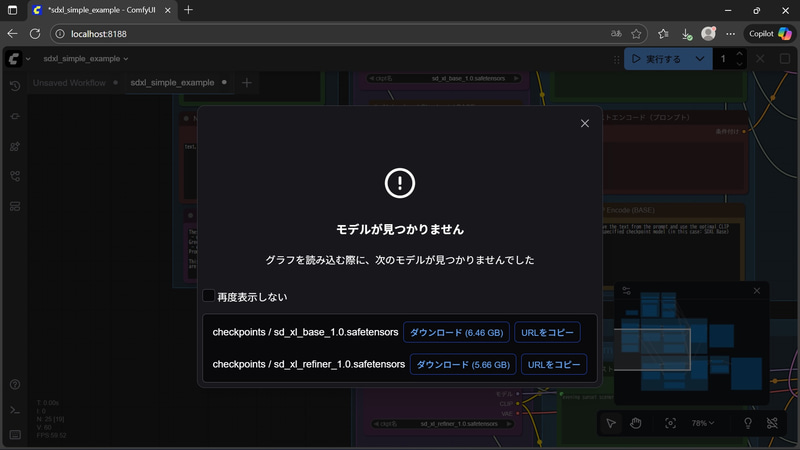Toggle the read aloud/translate icon in address bar
The height and width of the screenshot is (450, 800).
pyautogui.click(x=616, y=34)
